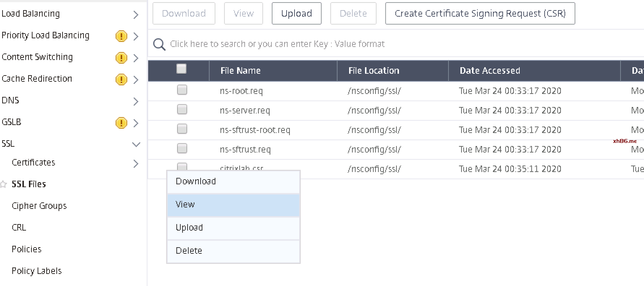Tick the ns-server.req row checkbox
644x286 pixels.
(182, 109)
